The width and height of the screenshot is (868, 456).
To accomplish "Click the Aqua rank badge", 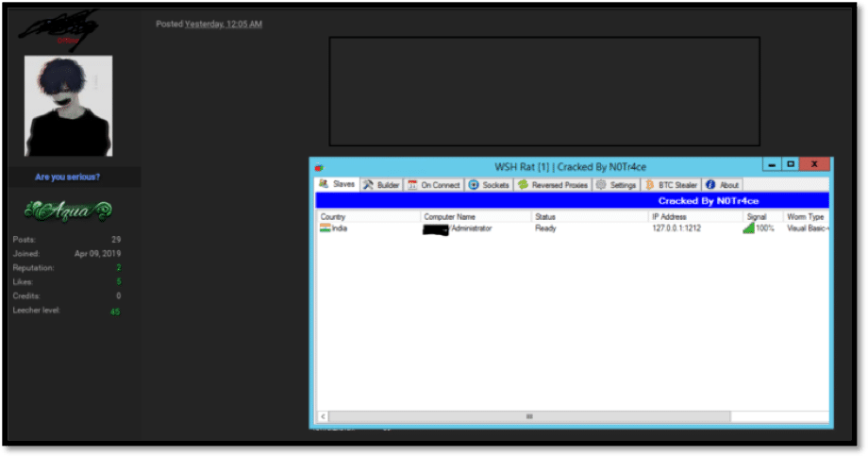I will 68,211.
